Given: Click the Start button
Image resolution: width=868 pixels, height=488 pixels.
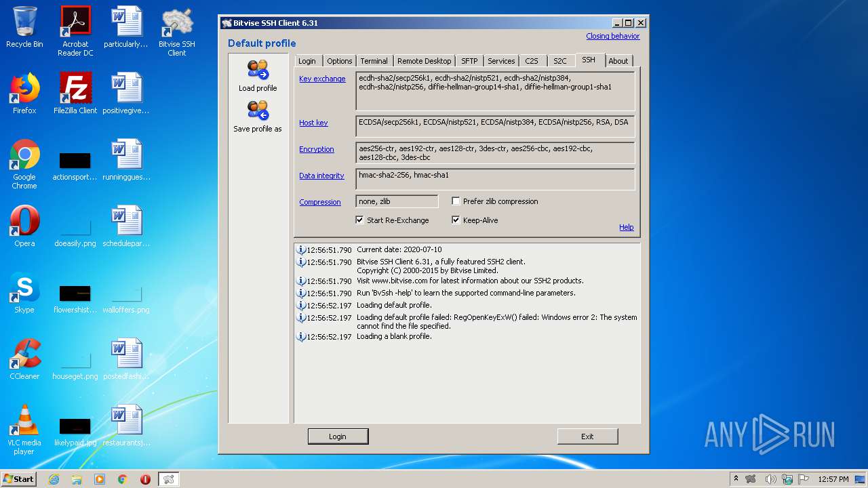Looking at the screenshot, I should 19,479.
